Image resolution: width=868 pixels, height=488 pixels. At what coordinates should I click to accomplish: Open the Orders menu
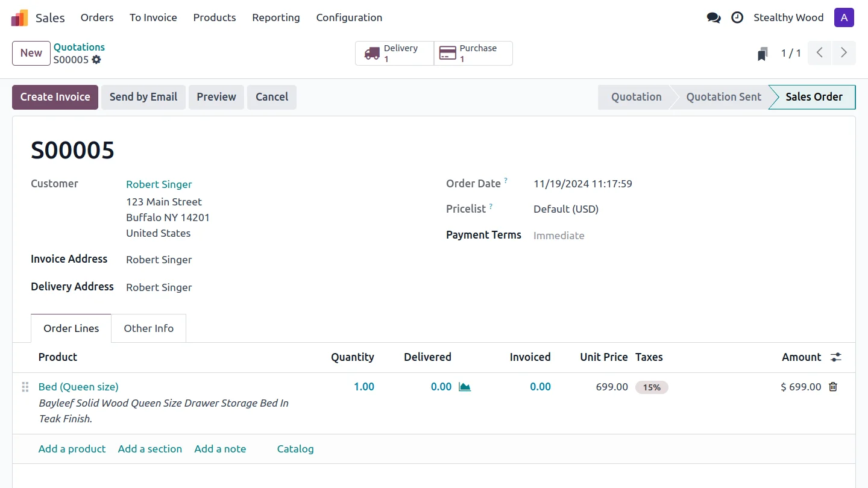97,17
